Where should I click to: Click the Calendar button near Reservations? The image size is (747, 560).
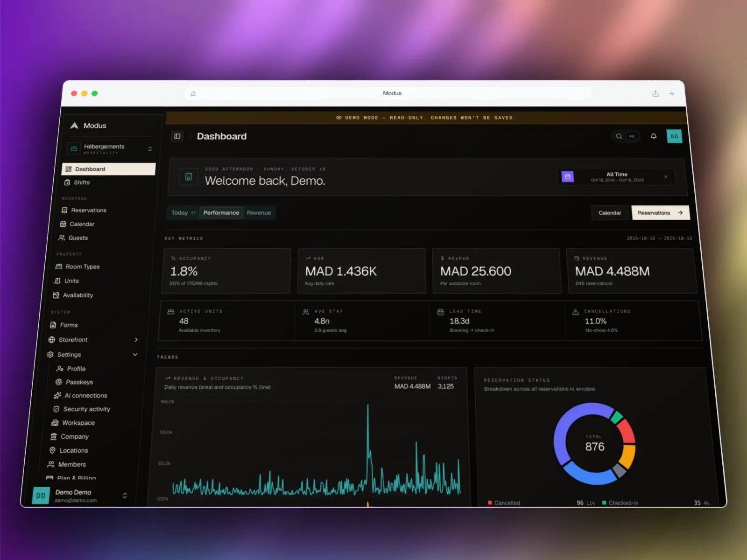(x=610, y=213)
